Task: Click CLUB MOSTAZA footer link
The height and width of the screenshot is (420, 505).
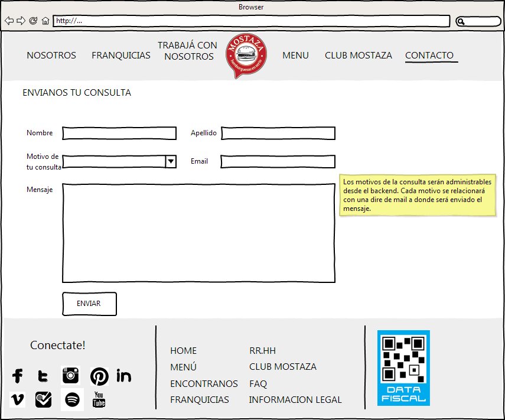Action: point(283,366)
